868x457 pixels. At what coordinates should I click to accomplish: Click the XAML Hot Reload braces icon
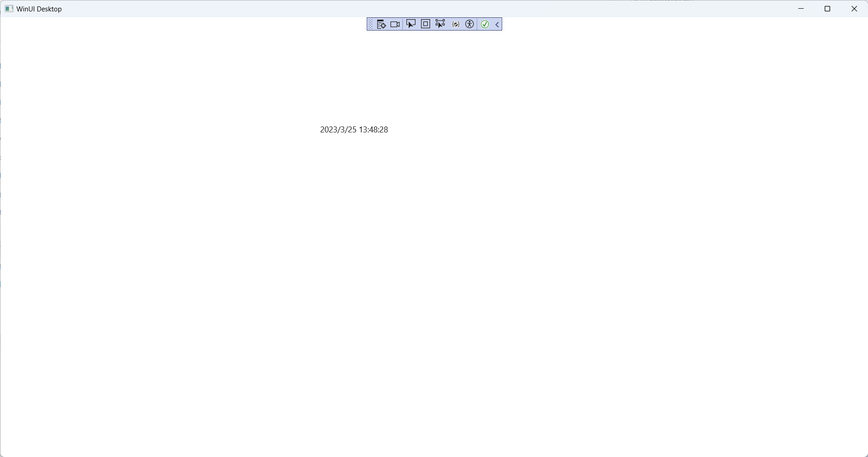click(x=455, y=24)
